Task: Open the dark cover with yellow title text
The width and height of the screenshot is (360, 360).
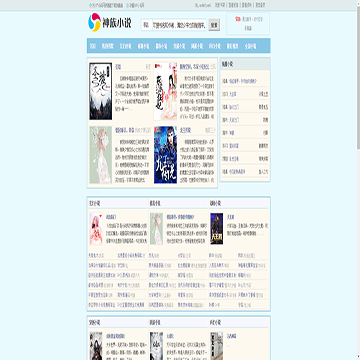Action: coord(217,229)
